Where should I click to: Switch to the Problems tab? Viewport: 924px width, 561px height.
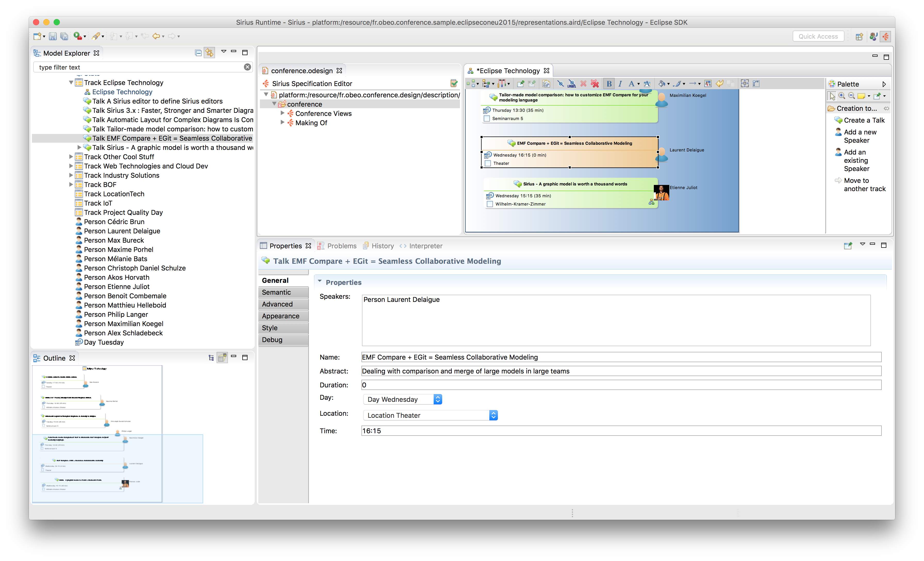[341, 246]
